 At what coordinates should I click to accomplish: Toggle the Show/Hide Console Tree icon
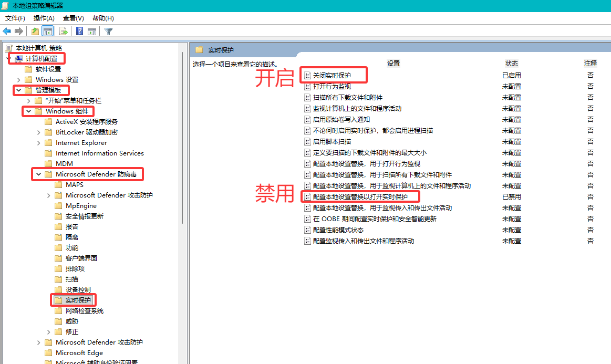click(x=47, y=31)
